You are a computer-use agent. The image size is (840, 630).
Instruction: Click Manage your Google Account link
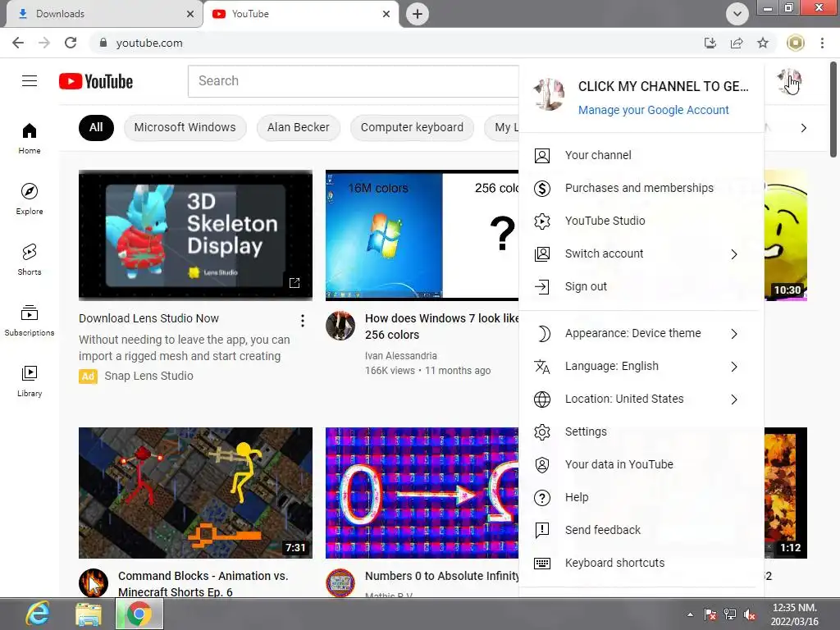[x=653, y=110]
